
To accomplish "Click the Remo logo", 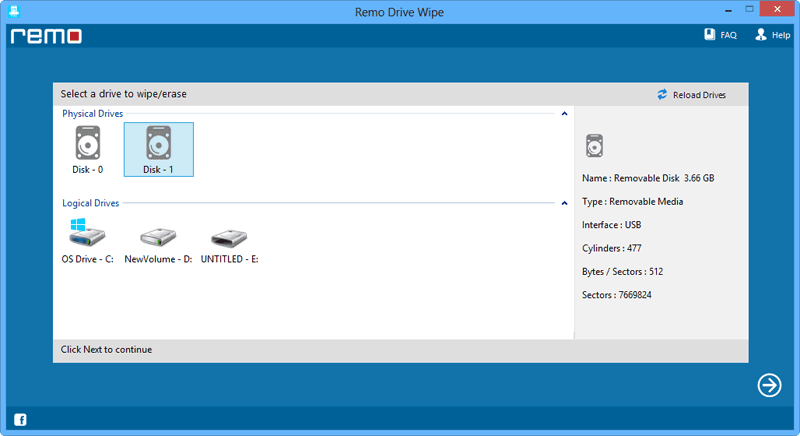I will click(x=46, y=36).
